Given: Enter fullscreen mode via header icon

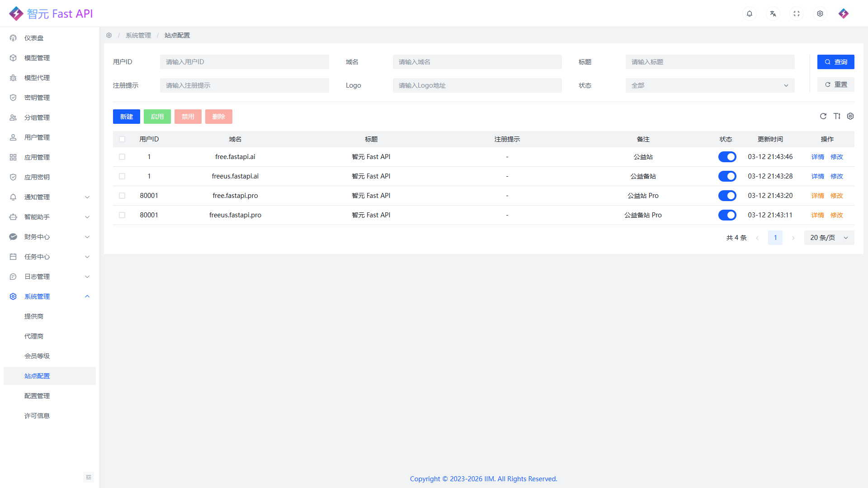Looking at the screenshot, I should [x=797, y=14].
